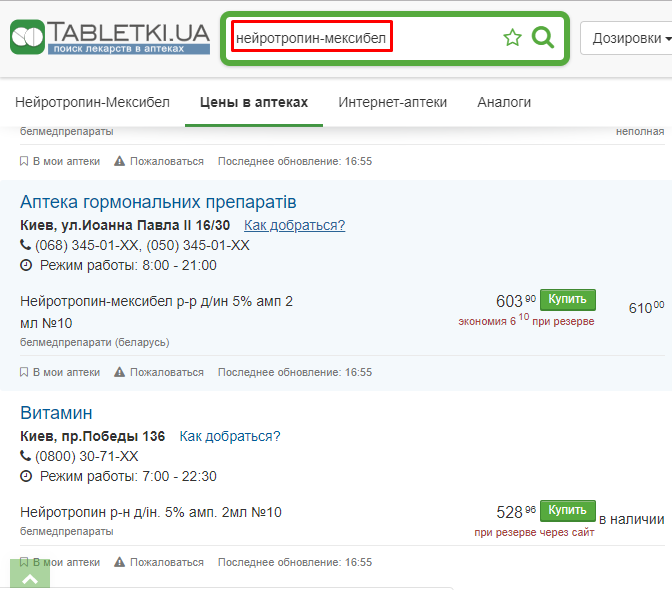672x590 pixels.
Task: Click белмедпрепарати (беларусь) manufacturer text
Action: [x=95, y=342]
